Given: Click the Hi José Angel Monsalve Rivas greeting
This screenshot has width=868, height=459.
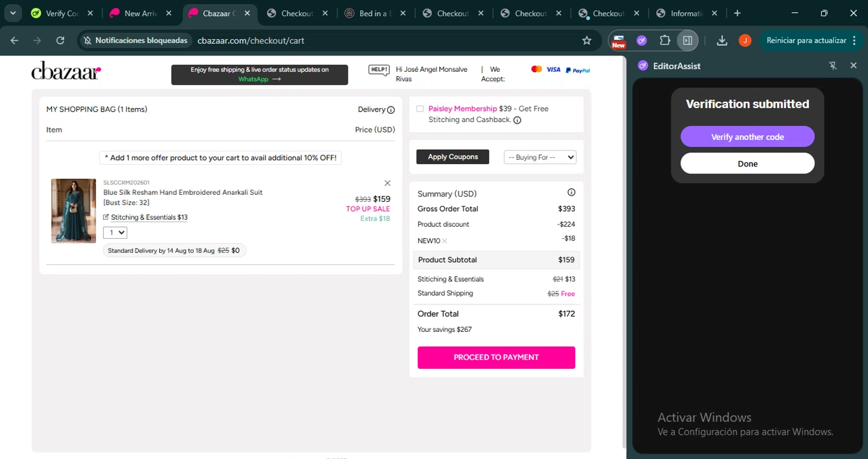Looking at the screenshot, I should (x=432, y=74).
